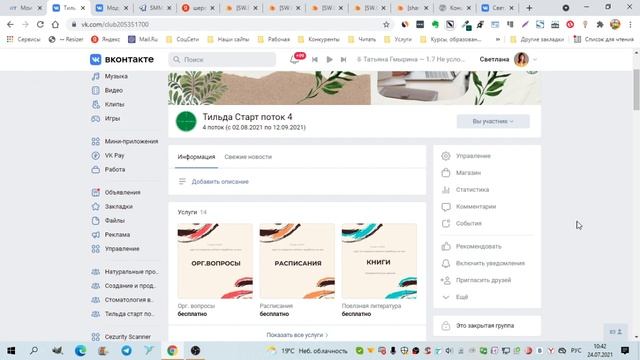
Task: Expand the bookmarks bar overflow chevron
Action: coord(498,39)
